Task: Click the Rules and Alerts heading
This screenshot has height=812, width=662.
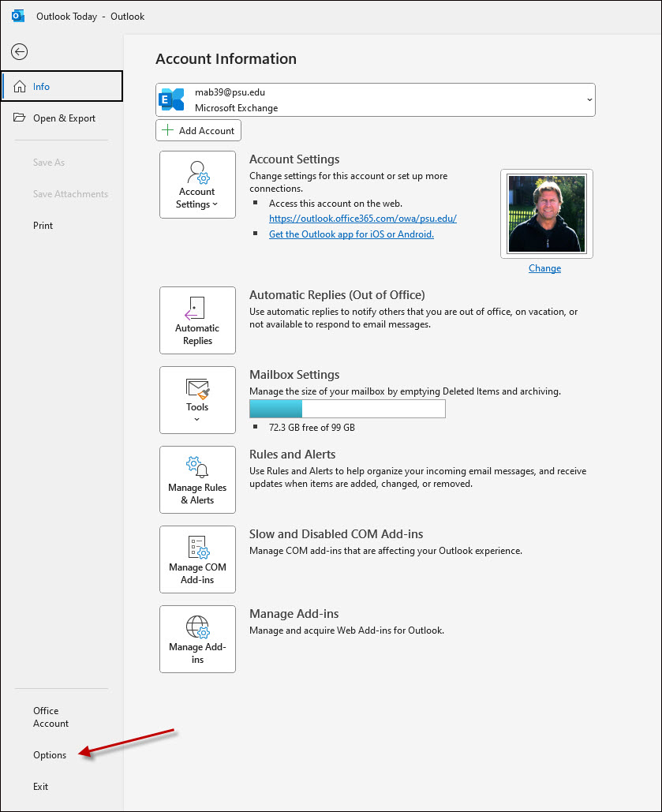Action: pos(292,455)
